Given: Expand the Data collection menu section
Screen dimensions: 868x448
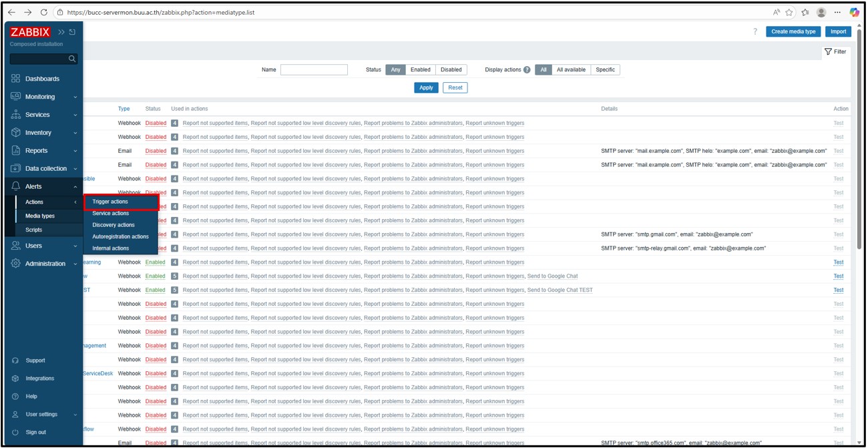Looking at the screenshot, I should [45, 169].
